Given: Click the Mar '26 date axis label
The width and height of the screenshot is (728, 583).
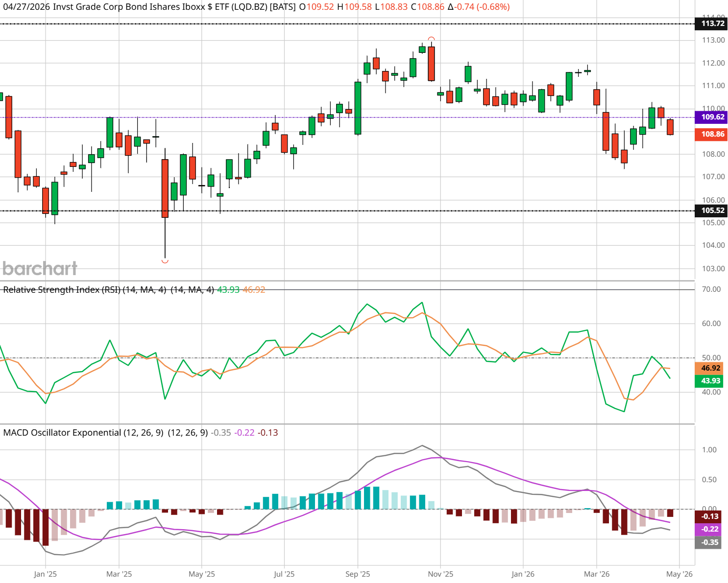Looking at the screenshot, I should click(597, 574).
